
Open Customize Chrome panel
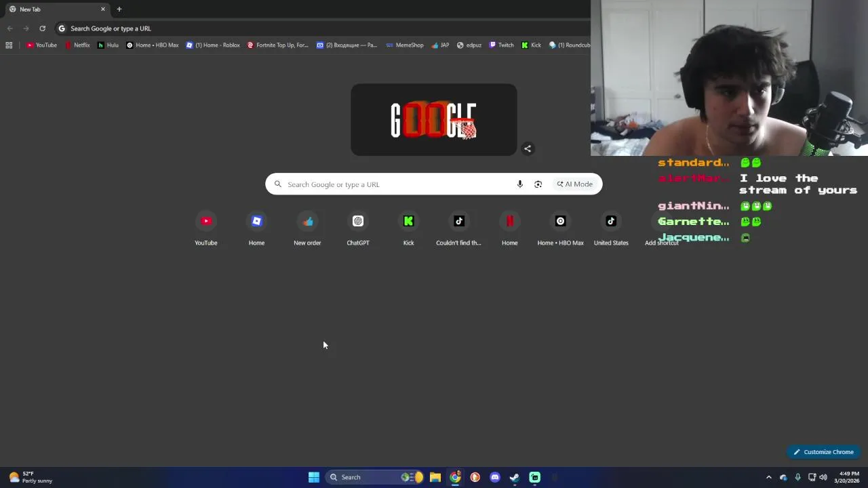click(x=824, y=452)
